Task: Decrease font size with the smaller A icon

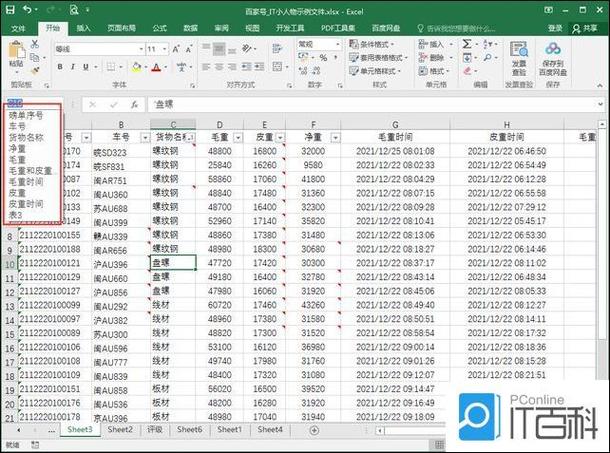Action: coord(189,49)
